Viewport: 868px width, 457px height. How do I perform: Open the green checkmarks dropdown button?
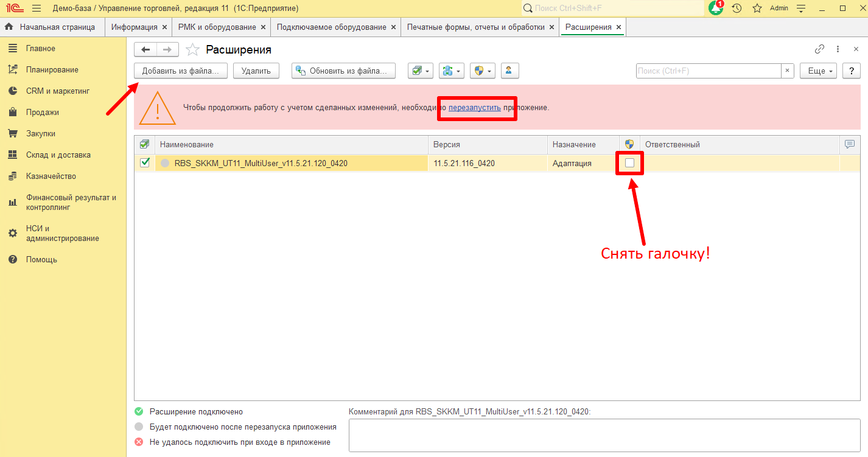[420, 71]
